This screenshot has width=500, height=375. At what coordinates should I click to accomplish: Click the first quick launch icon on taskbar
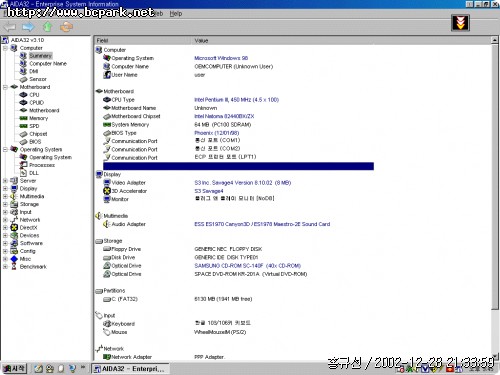tap(39, 368)
